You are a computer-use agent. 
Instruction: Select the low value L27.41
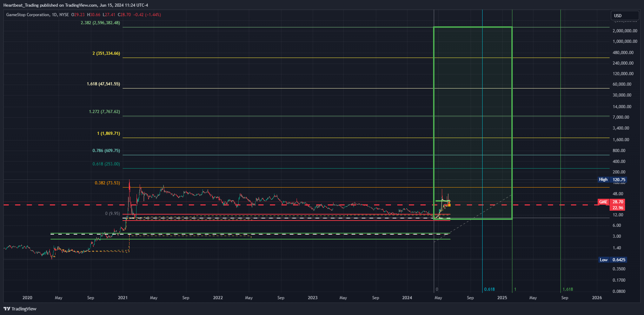(109, 15)
